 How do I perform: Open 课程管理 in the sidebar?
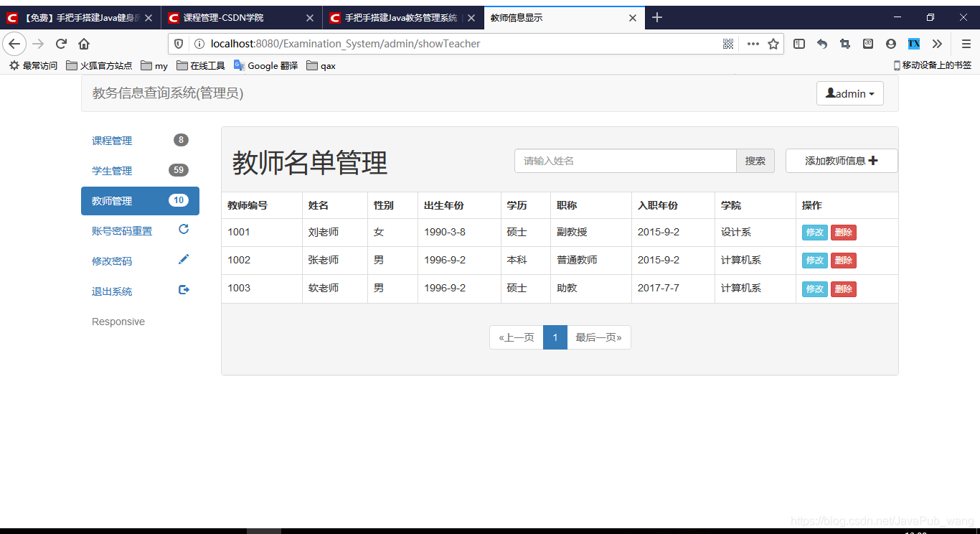tap(140, 141)
